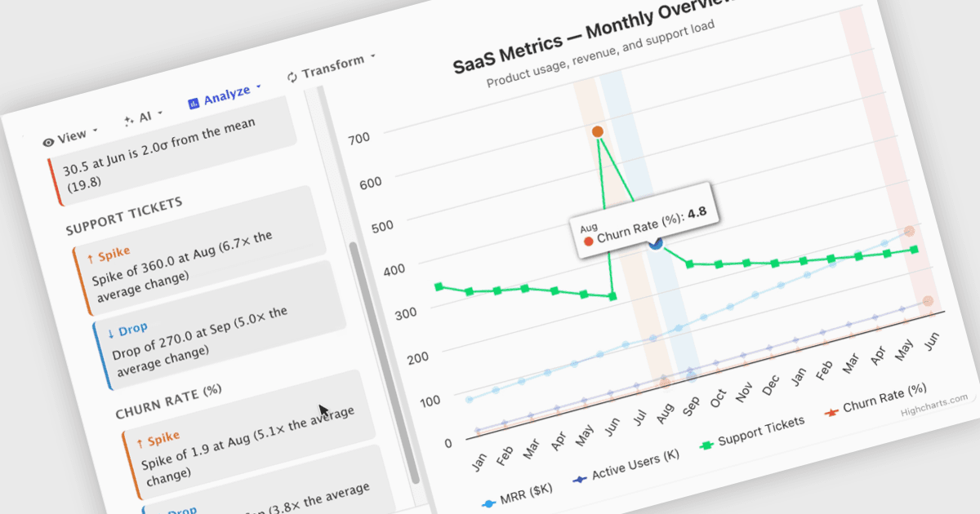Click y-axis label 600
This screenshot has height=514, width=980.
[x=372, y=181]
